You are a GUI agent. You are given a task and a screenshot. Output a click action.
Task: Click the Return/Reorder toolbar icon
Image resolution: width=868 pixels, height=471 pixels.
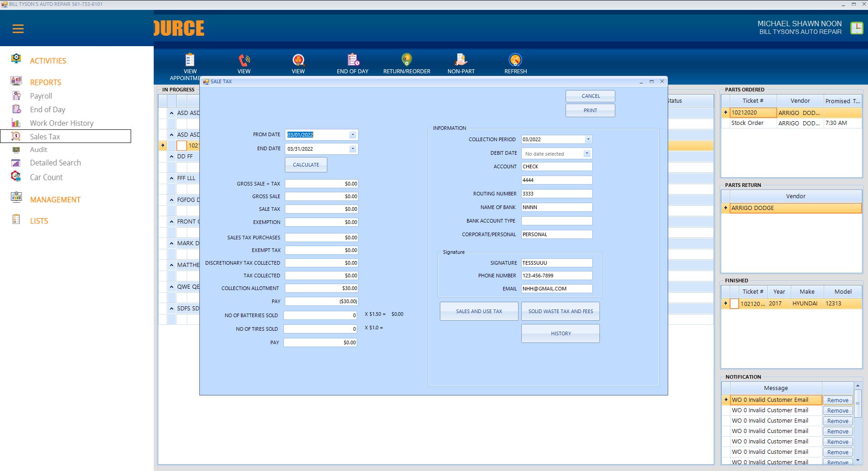click(x=406, y=60)
